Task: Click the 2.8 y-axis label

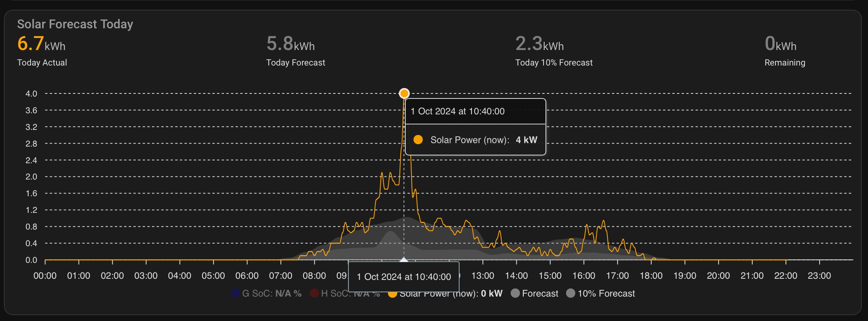Action: (x=31, y=143)
